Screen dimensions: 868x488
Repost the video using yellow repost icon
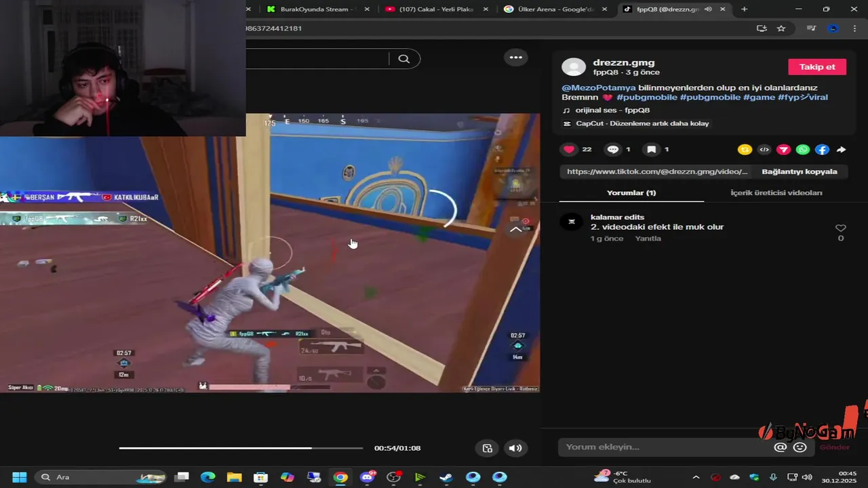(745, 150)
